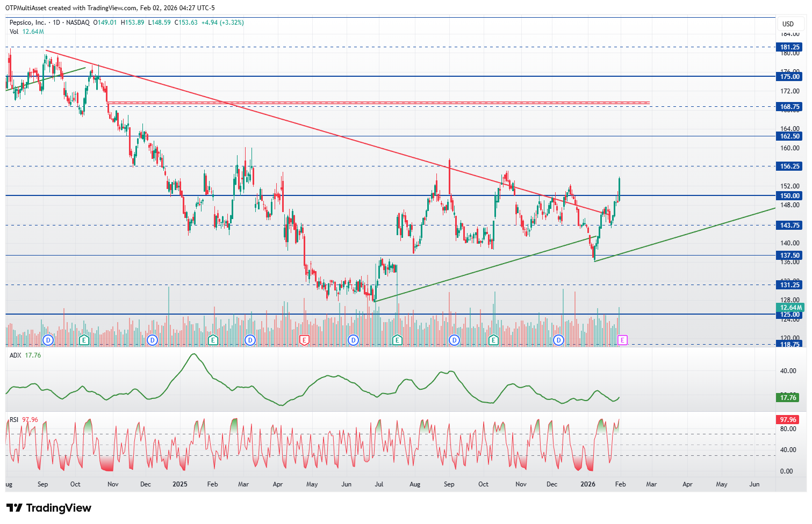812x524 pixels.
Task: Click the Pepsico, Inc. symbol name
Action: click(x=28, y=23)
